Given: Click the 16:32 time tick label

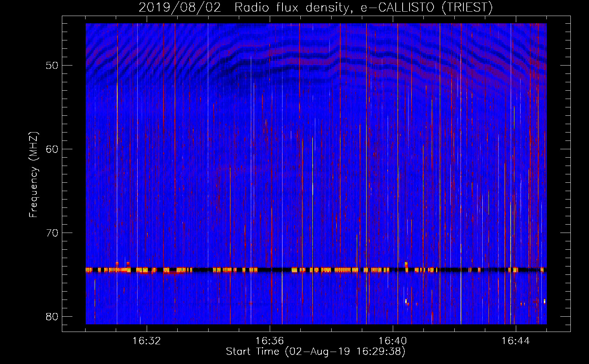Looking at the screenshot, I should coord(147,341).
